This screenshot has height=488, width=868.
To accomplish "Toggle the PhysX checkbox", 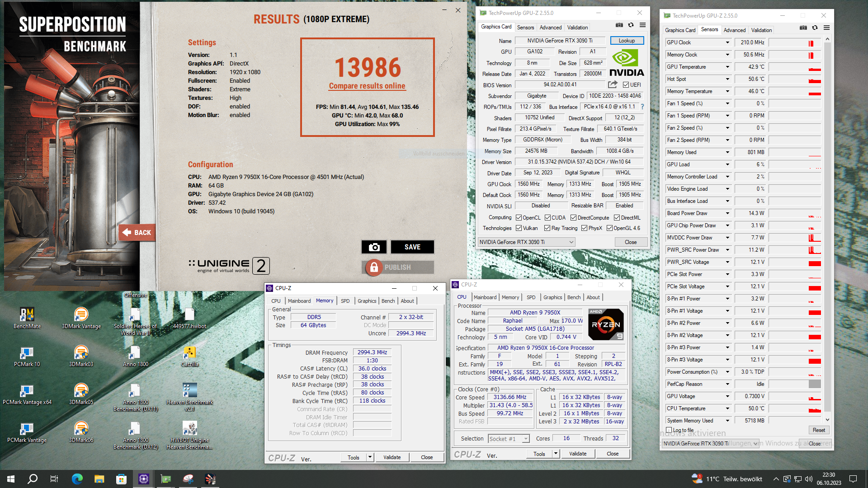I will tap(585, 228).
